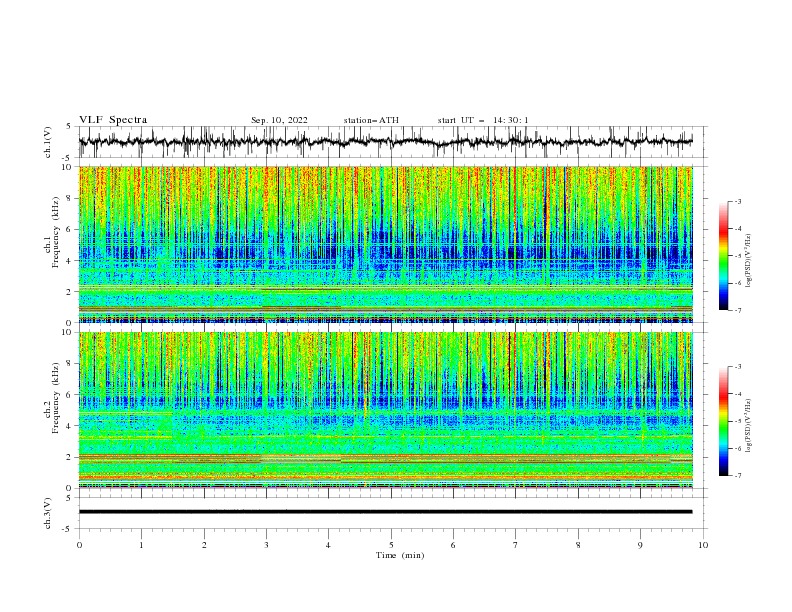Viewport: 792px width, 612px height.
Task: Click the ch.2 spectrogram color bar
Action: 724,421
